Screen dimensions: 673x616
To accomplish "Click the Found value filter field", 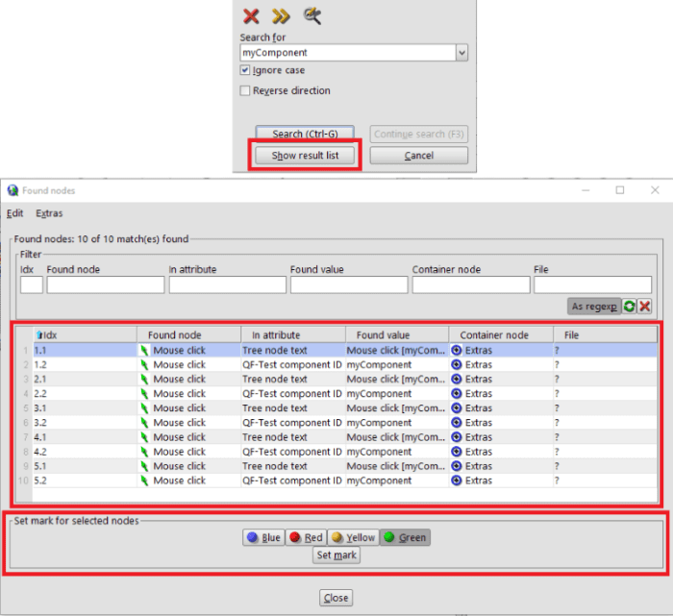I will tap(349, 284).
